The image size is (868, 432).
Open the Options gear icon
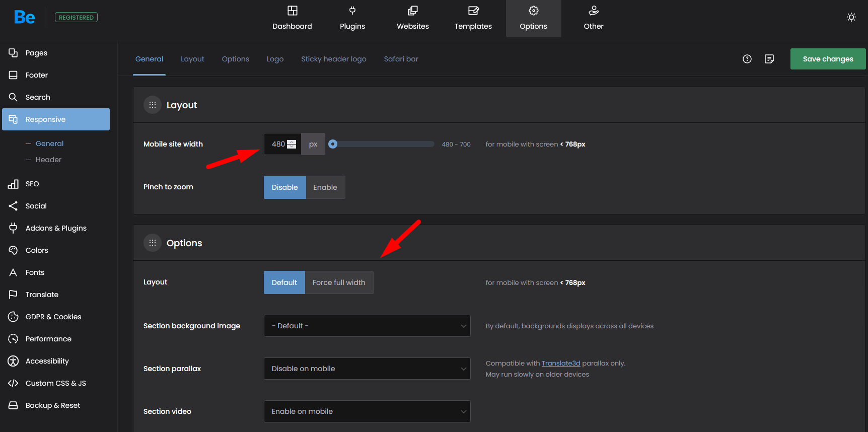534,11
